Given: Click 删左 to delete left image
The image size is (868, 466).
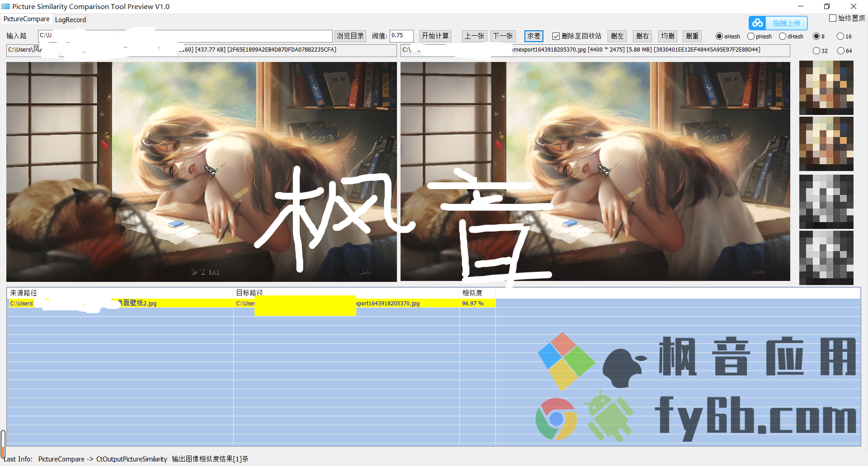Looking at the screenshot, I should pos(617,36).
